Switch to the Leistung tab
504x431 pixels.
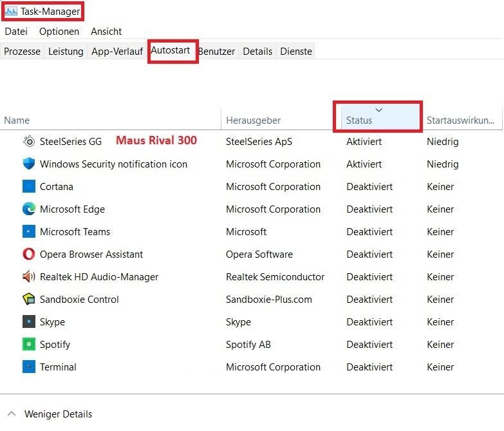(x=66, y=52)
